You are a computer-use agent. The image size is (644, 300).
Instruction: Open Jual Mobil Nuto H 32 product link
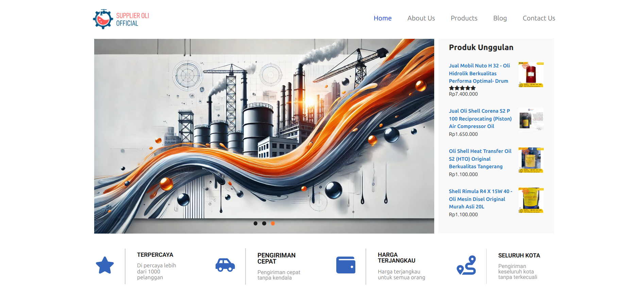[x=479, y=73]
